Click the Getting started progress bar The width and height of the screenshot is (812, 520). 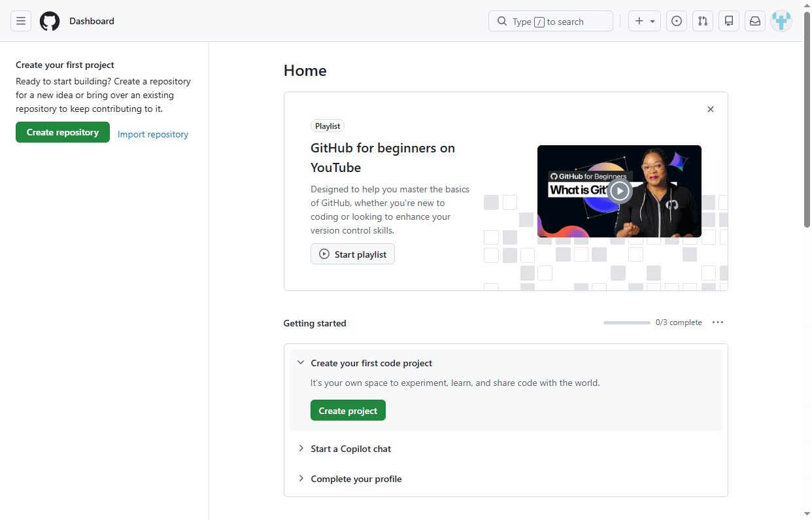tap(627, 322)
